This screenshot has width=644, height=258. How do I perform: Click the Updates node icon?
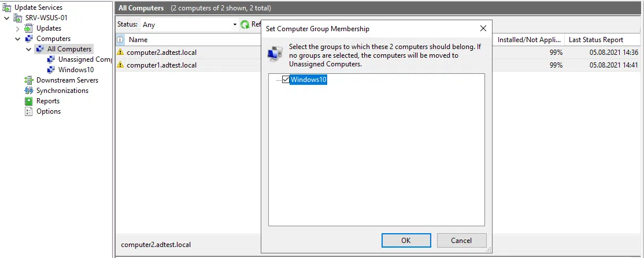click(x=29, y=28)
